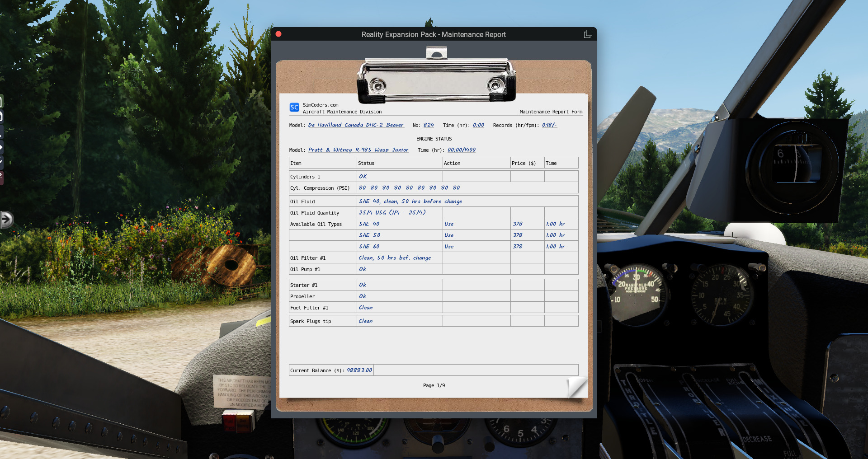This screenshot has height=459, width=868.
Task: Click the 'SAE 60' available oil type
Action: tap(369, 247)
